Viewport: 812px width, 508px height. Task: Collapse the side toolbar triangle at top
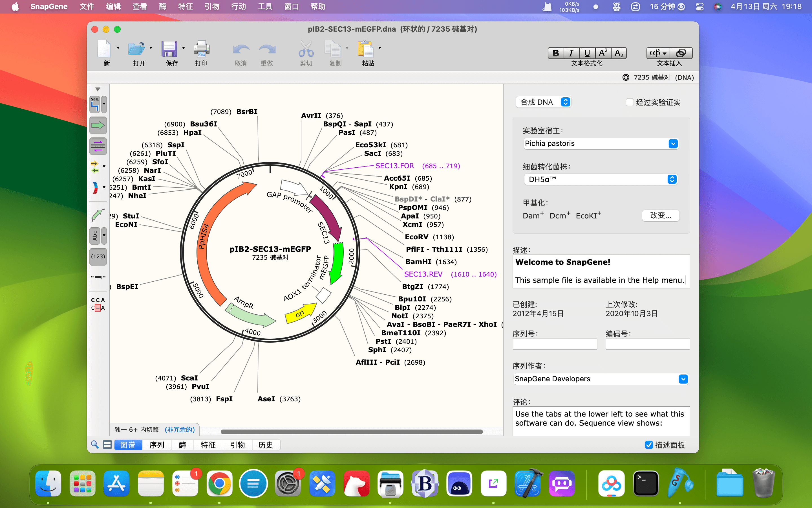(98, 89)
